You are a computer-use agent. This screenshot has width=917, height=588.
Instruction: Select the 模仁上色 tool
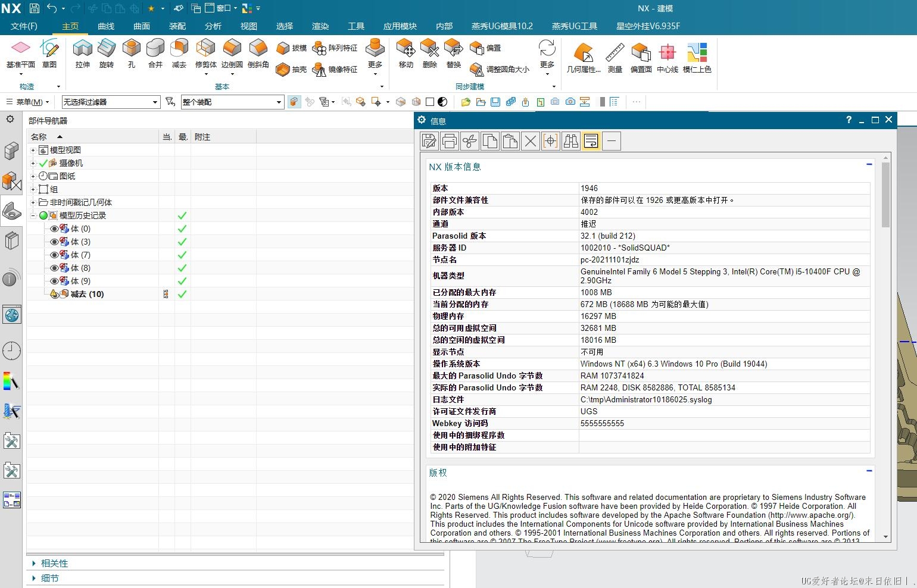pos(697,58)
